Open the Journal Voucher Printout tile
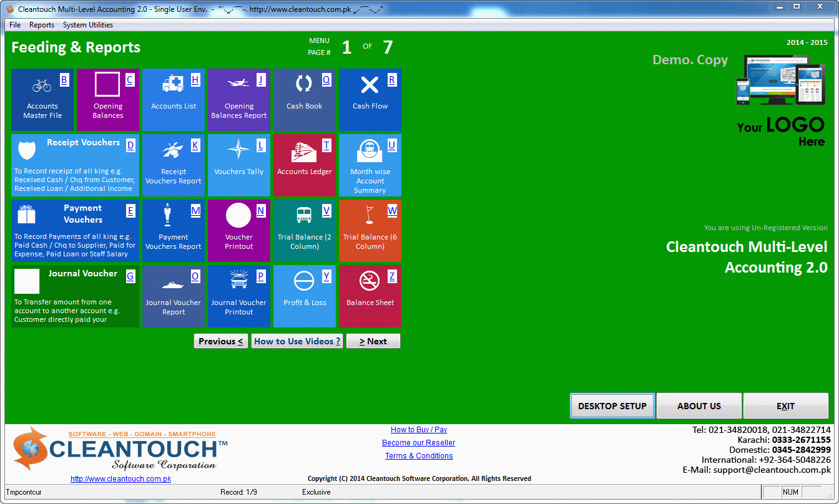839x504 pixels. tap(239, 296)
